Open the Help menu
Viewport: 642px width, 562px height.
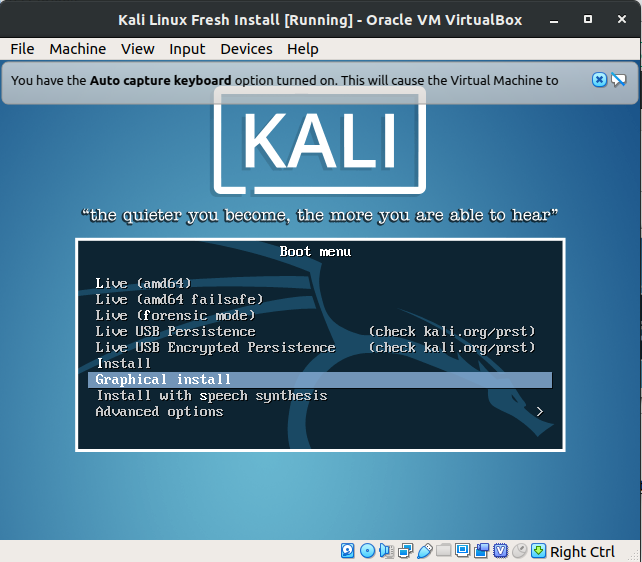tap(303, 49)
